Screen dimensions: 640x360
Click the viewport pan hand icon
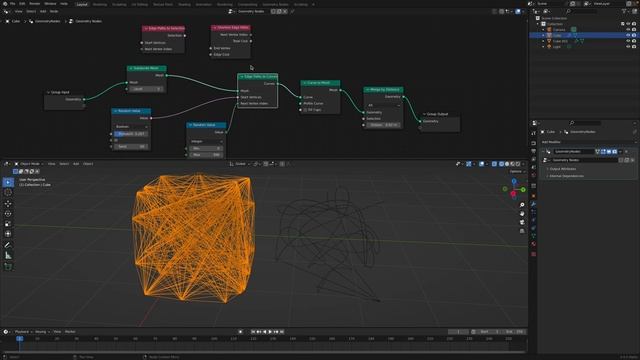pos(522,213)
